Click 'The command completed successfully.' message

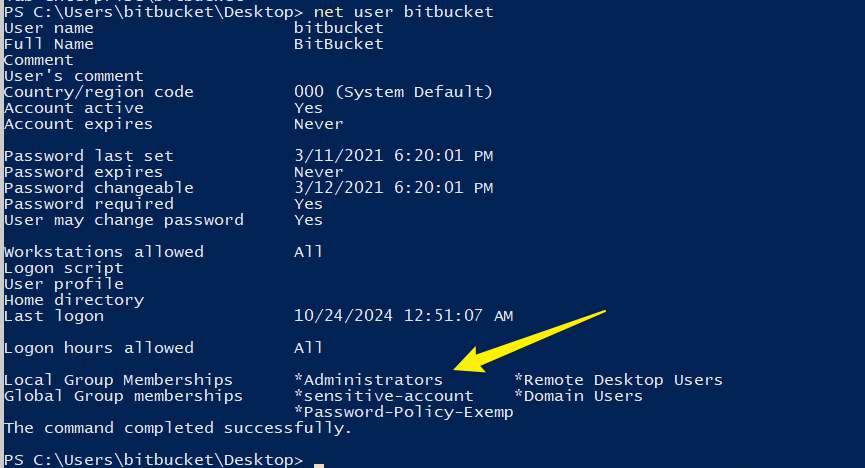(178, 428)
